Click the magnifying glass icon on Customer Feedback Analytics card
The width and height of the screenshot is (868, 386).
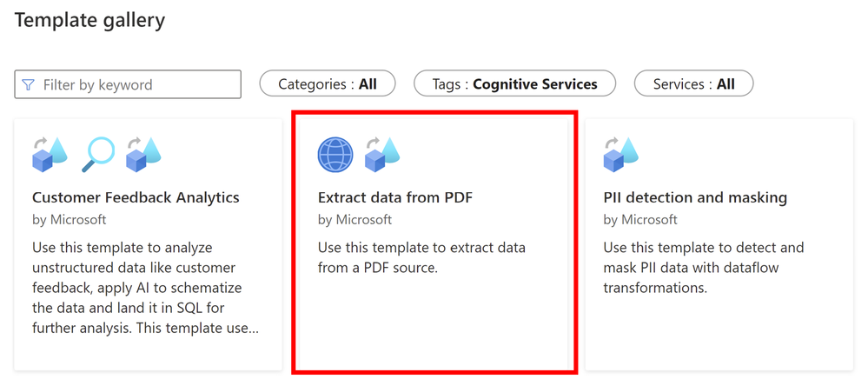click(x=97, y=155)
